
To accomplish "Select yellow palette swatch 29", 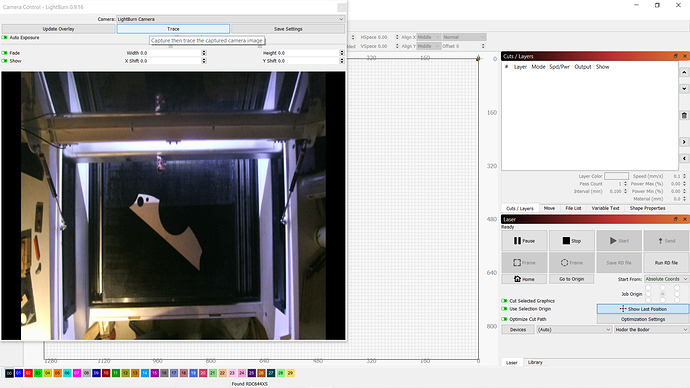I will (x=290, y=373).
